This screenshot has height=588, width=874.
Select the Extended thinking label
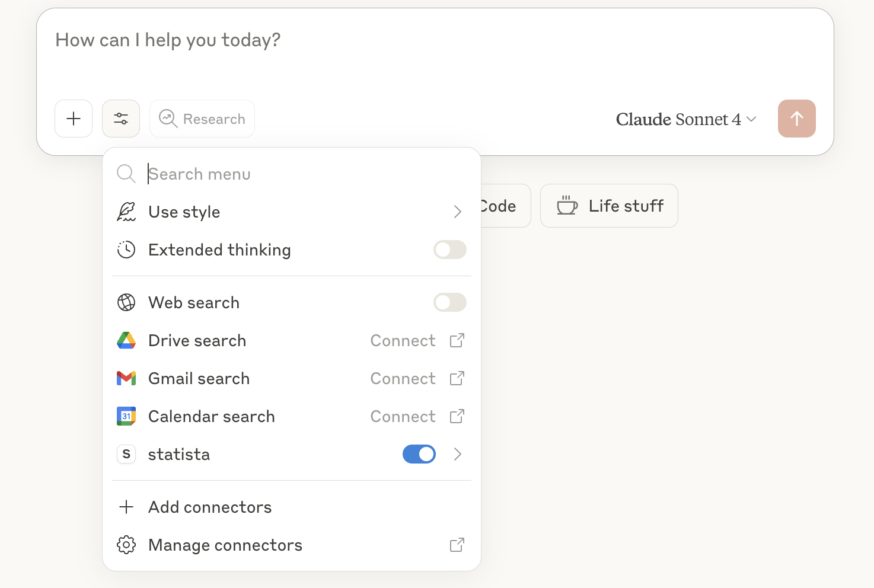[219, 250]
